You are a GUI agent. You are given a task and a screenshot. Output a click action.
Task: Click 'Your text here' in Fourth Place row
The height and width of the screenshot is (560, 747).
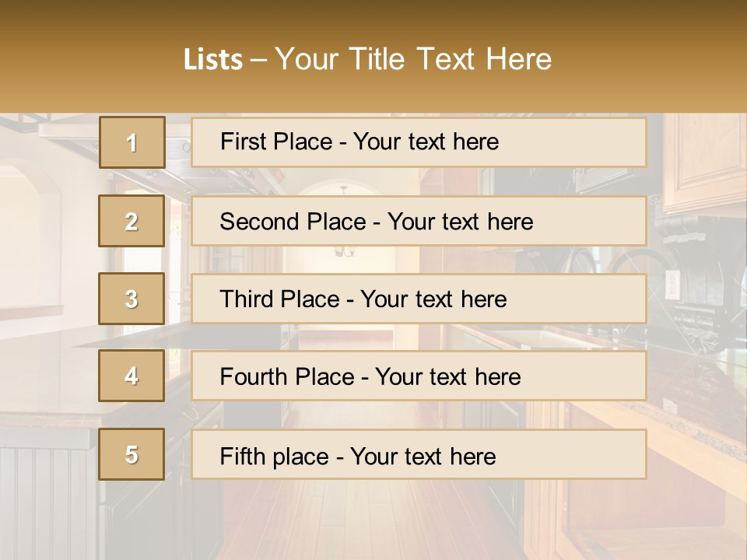pos(448,376)
